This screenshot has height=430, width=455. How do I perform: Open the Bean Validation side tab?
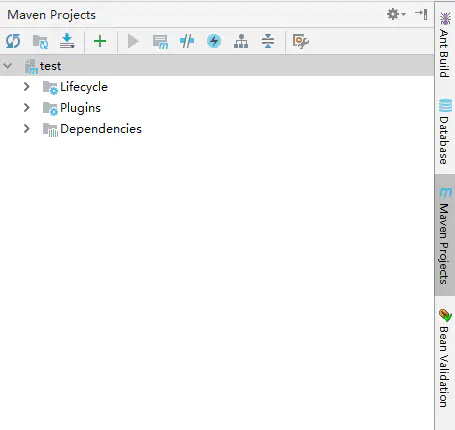click(x=444, y=358)
